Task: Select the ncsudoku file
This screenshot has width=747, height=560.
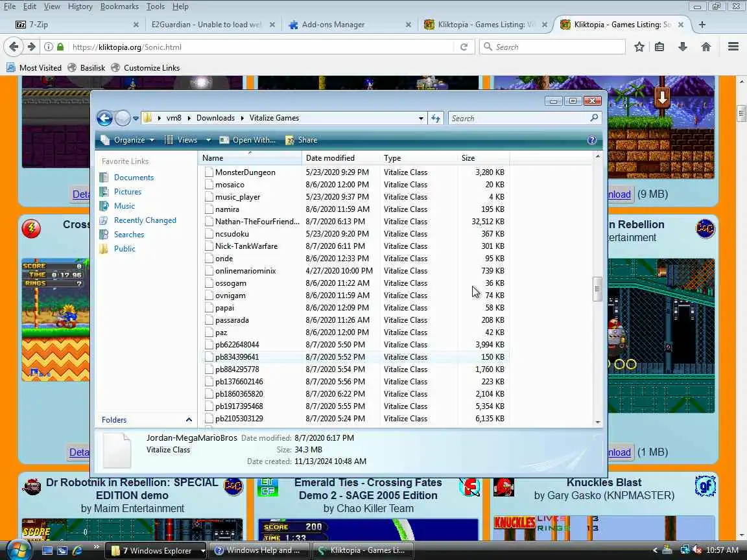Action: (231, 234)
